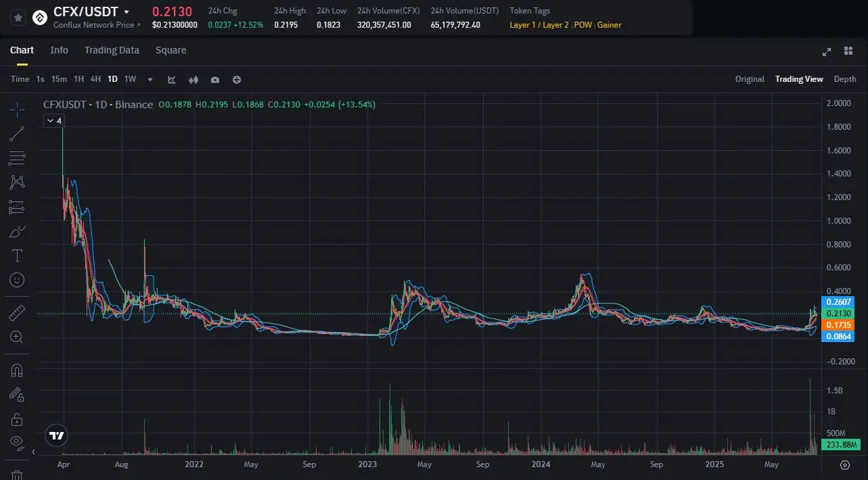The width and height of the screenshot is (868, 480).
Task: Click the 24h Low value 0.1823
Action: tap(329, 25)
